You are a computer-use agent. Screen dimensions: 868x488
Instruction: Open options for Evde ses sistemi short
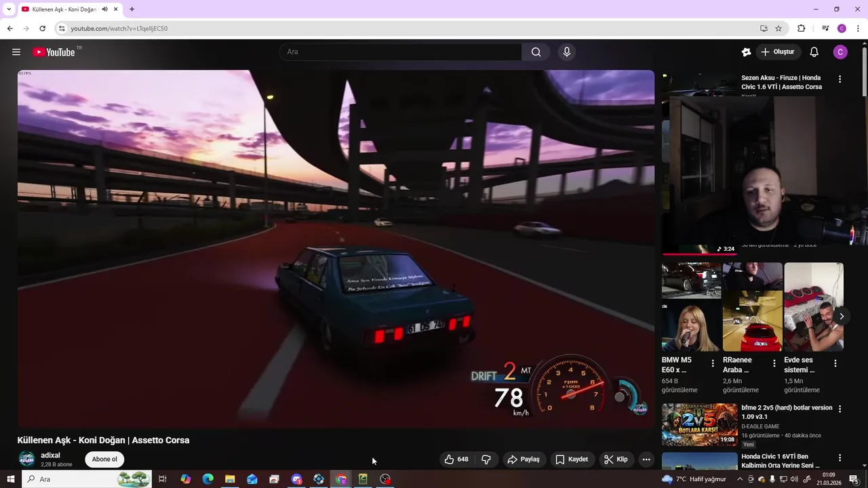pos(835,363)
